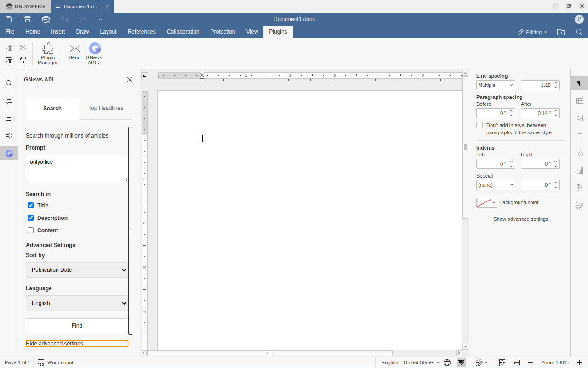Image resolution: width=588 pixels, height=368 pixels.
Task: Click the Print icon
Action: (28, 19)
